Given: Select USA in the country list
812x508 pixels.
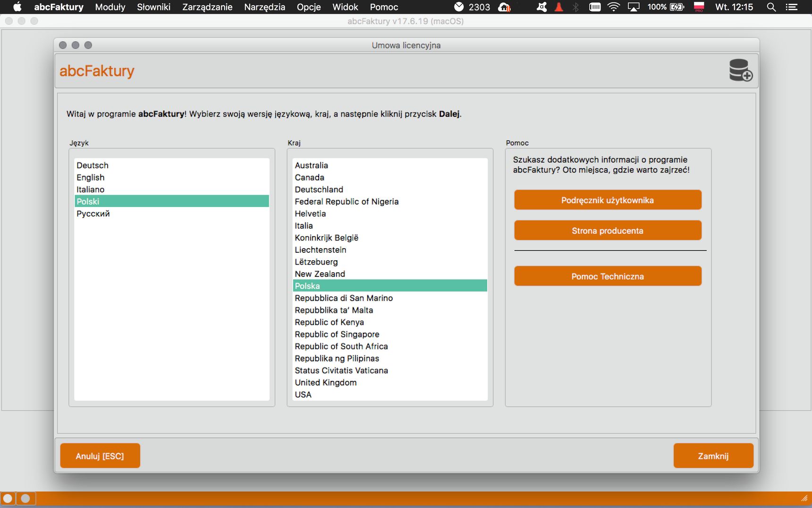Looking at the screenshot, I should [390, 395].
